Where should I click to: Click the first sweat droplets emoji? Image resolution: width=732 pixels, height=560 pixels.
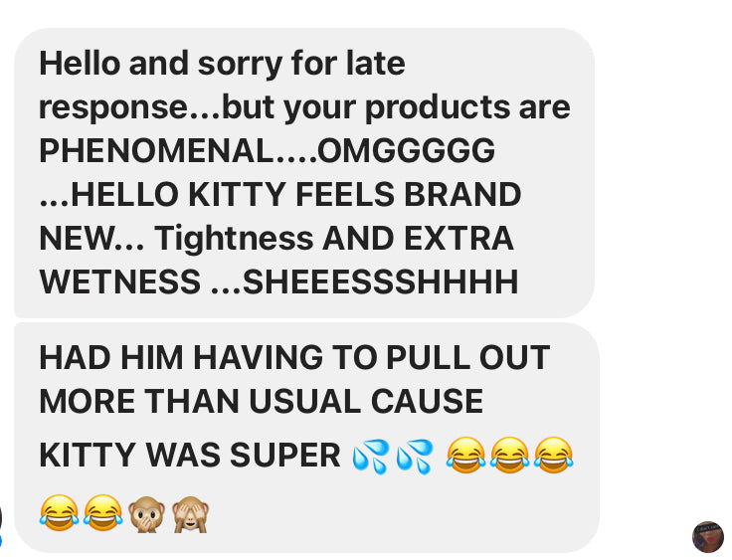coord(371,457)
